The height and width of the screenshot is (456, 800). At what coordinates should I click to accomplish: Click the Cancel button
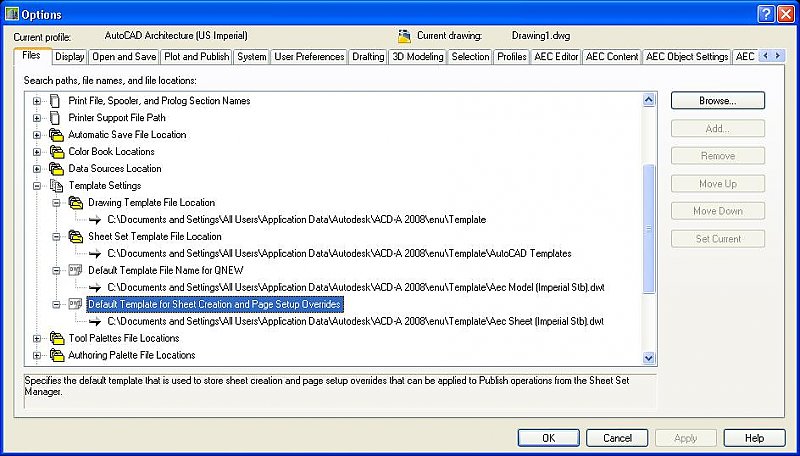(617, 438)
